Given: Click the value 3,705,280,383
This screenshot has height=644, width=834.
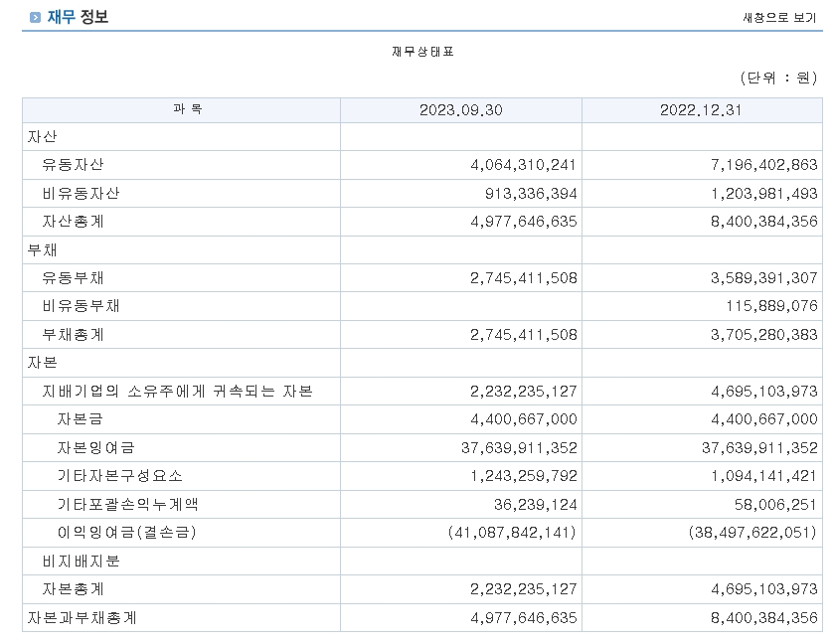Looking at the screenshot, I should (763, 335).
